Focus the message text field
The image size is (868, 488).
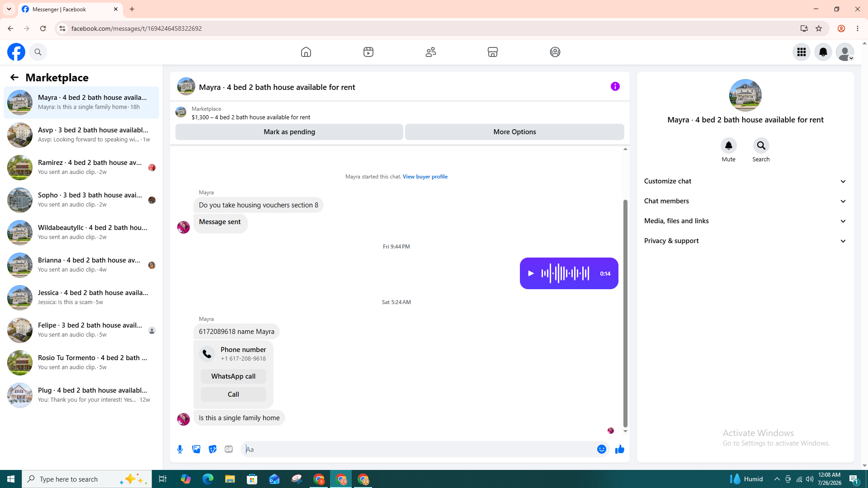click(419, 449)
